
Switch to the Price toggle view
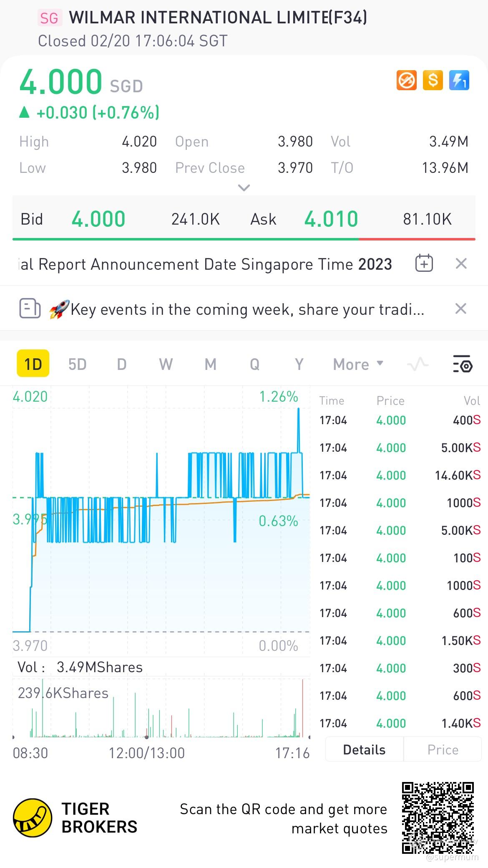pos(443,750)
